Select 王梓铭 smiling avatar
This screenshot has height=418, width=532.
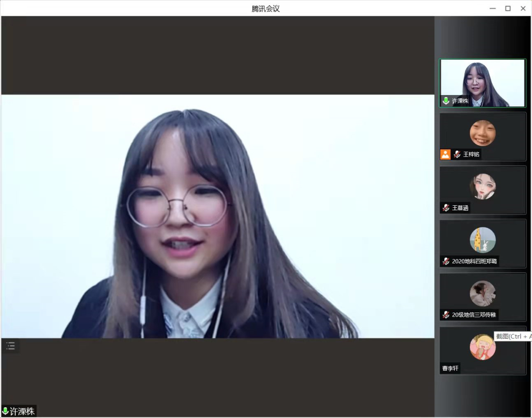click(x=483, y=133)
